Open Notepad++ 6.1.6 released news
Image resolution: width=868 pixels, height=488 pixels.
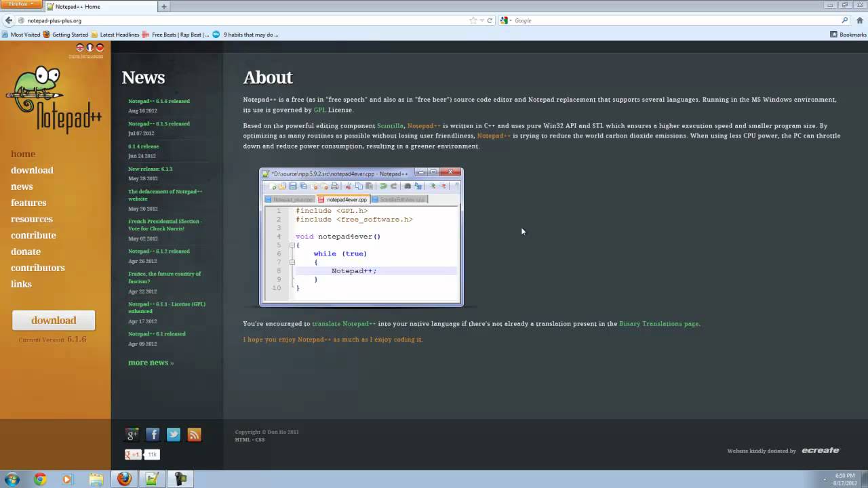[159, 101]
